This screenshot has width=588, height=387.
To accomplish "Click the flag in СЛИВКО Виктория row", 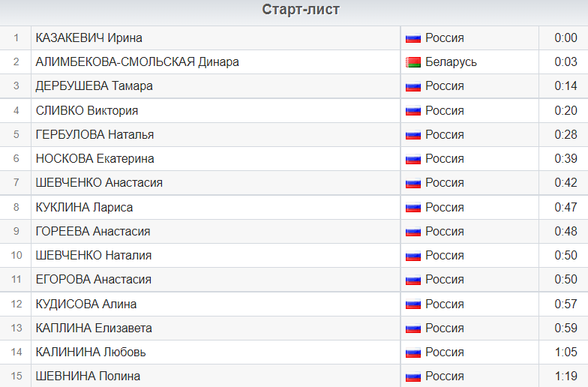I will (412, 111).
